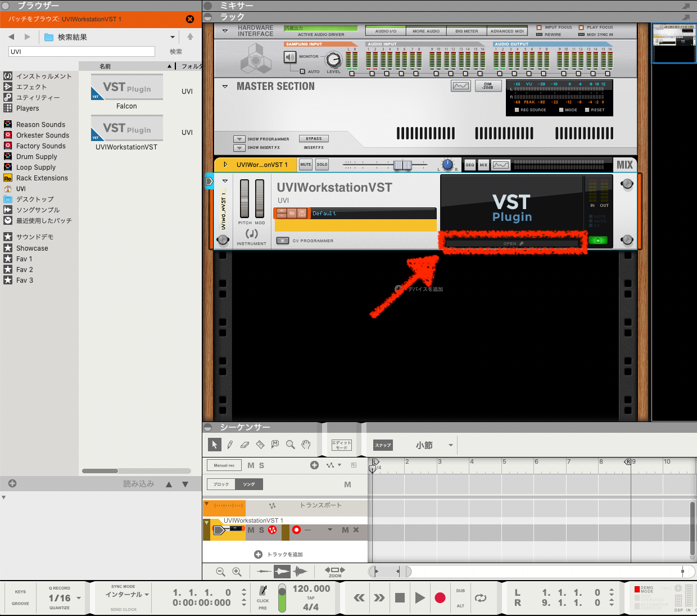
Task: Start recording with the red record button
Action: point(440,598)
